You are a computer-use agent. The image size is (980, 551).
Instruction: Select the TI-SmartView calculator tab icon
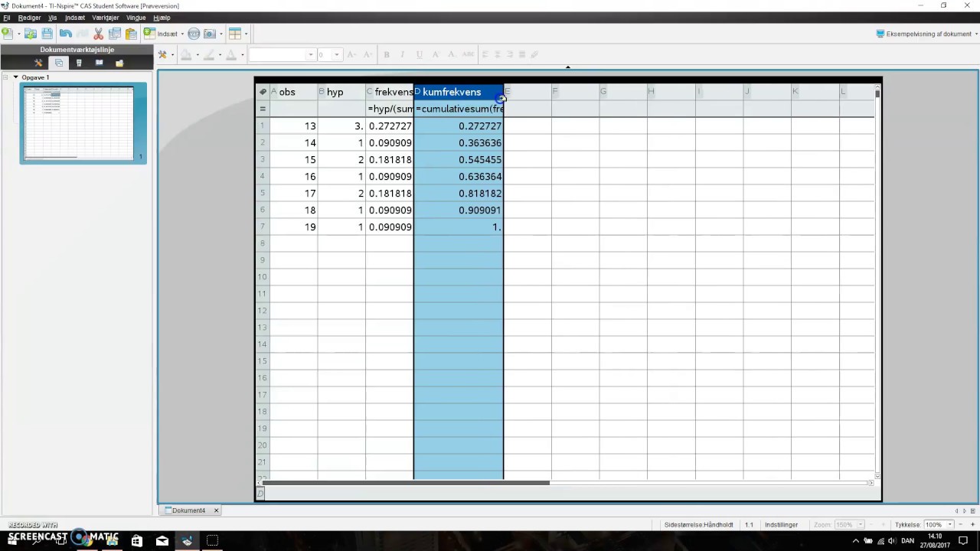click(79, 63)
